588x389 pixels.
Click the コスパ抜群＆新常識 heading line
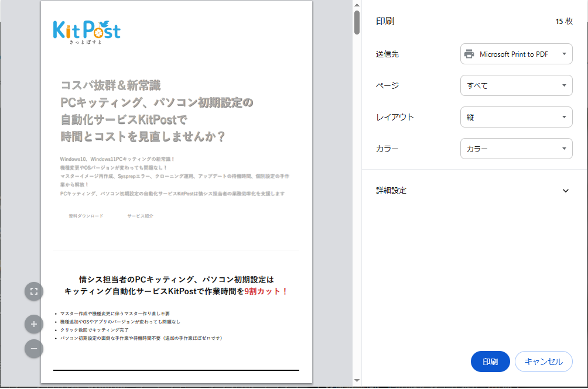coord(111,85)
